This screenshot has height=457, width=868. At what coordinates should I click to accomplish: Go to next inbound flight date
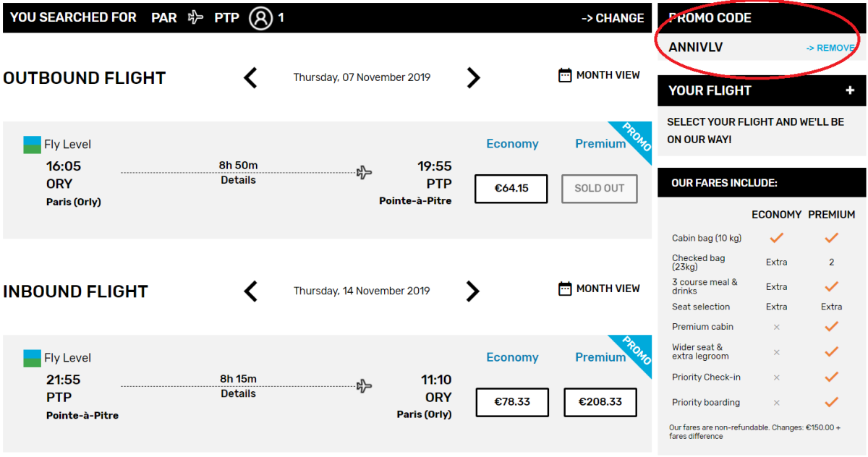point(473,291)
